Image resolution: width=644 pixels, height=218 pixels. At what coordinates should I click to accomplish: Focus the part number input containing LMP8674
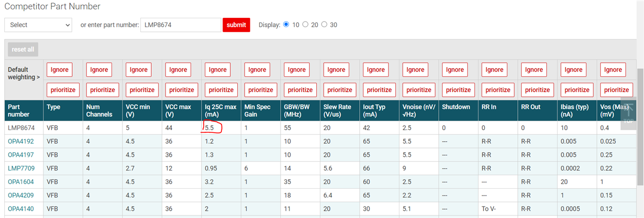(181, 25)
